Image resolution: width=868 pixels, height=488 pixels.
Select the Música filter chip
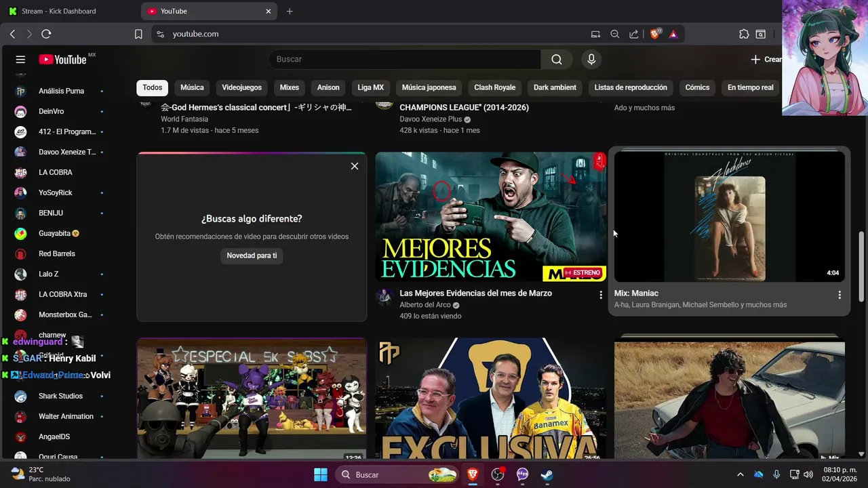[x=192, y=87]
